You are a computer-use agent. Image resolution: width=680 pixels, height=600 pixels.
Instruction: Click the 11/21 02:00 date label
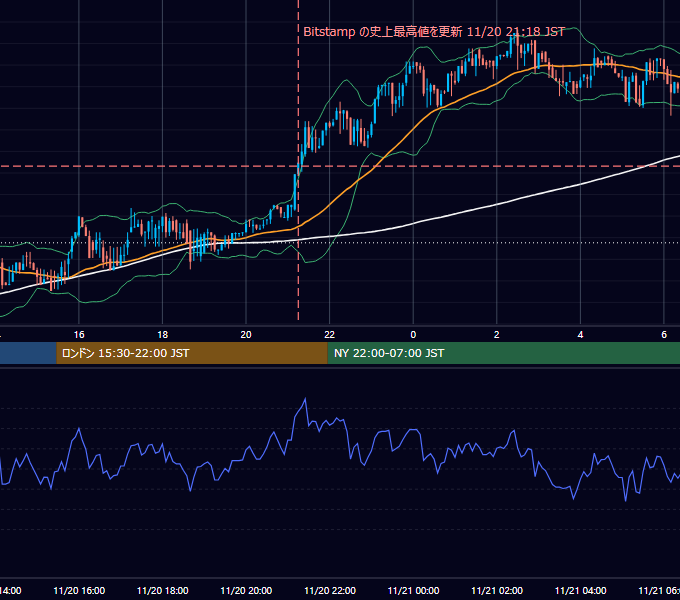click(497, 590)
